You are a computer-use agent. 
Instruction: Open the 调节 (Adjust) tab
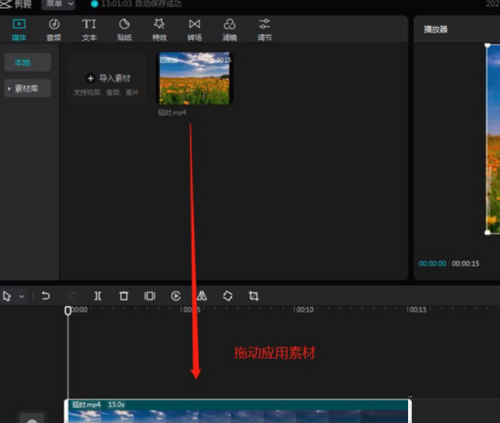click(x=265, y=30)
